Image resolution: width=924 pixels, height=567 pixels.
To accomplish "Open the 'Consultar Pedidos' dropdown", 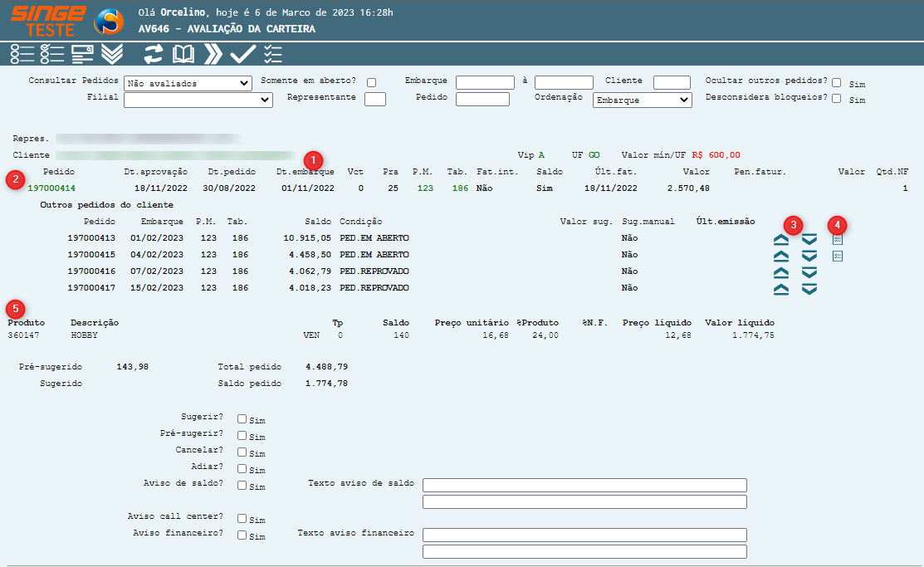I will 188,83.
